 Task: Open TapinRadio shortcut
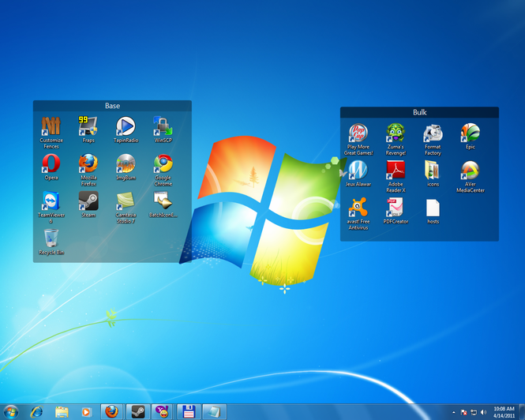(126, 130)
